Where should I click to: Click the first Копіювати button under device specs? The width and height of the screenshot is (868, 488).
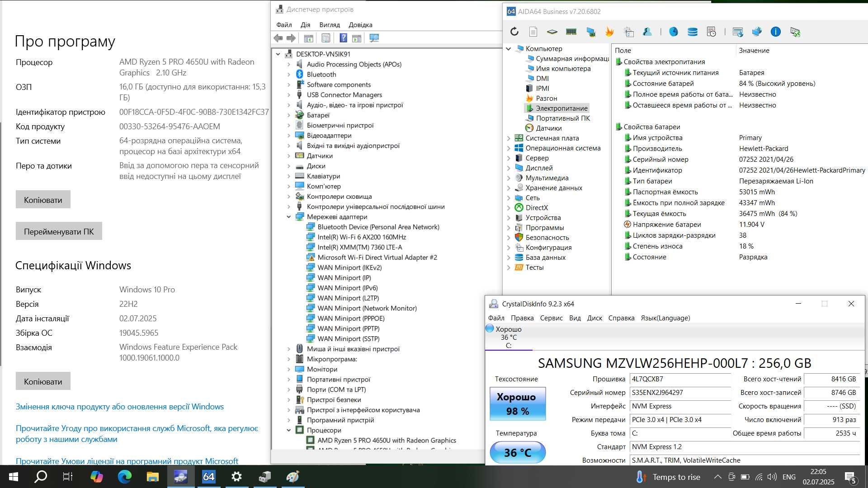click(43, 200)
